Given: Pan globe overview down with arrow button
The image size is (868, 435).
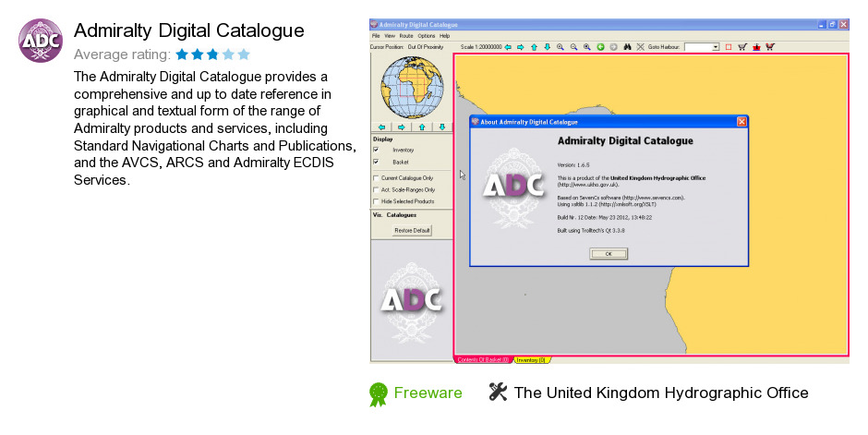Looking at the screenshot, I should (x=441, y=127).
